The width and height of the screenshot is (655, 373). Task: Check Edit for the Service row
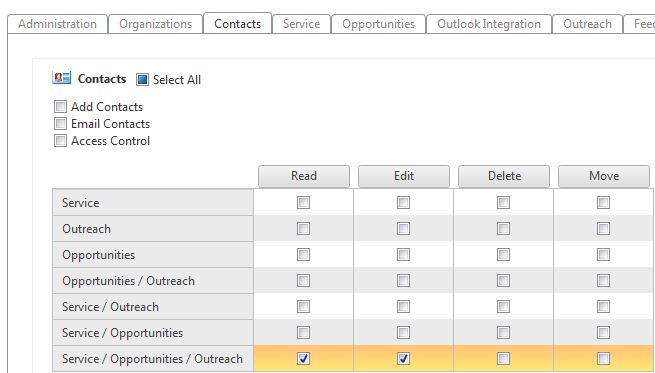click(403, 203)
